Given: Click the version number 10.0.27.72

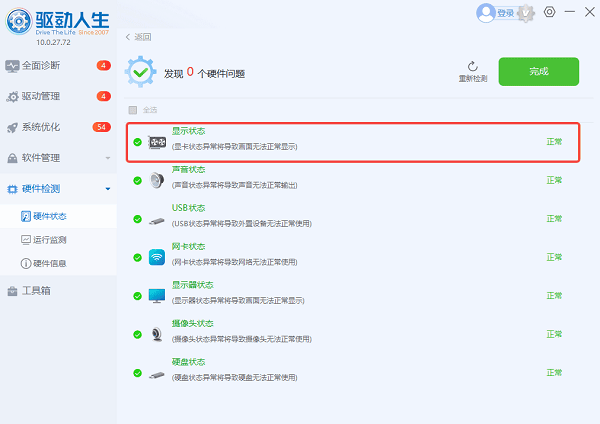Looking at the screenshot, I should (x=53, y=42).
